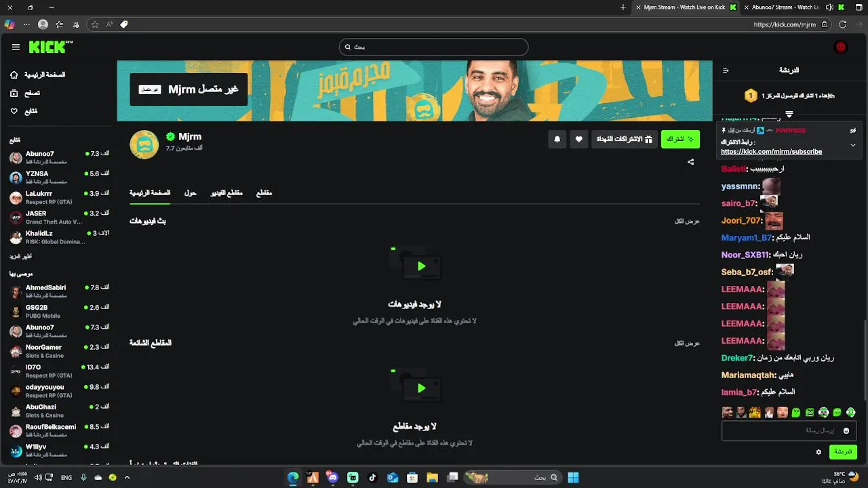Click View All for stream videos
The height and width of the screenshot is (488, 868).
[x=686, y=221]
